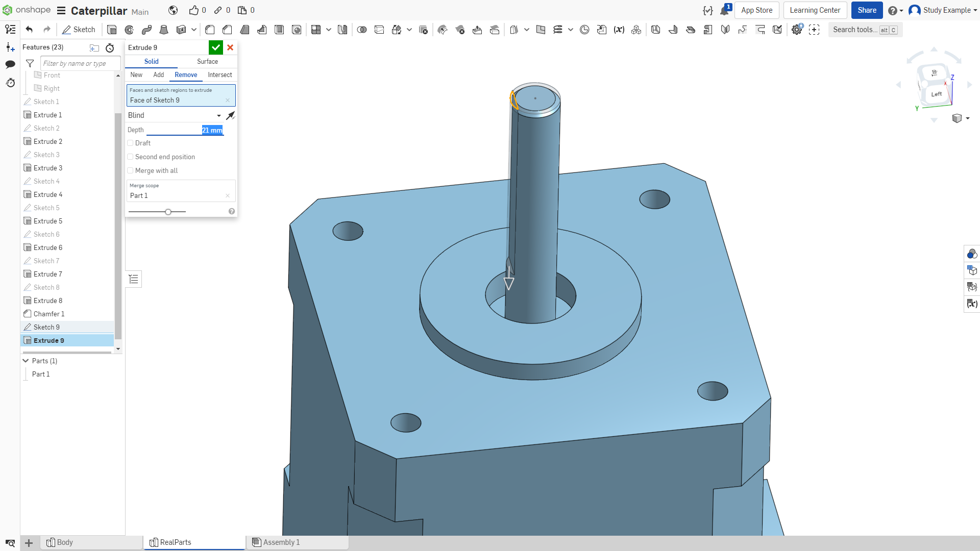Image resolution: width=980 pixels, height=551 pixels.
Task: Select the Split tool
Action: pos(379,30)
